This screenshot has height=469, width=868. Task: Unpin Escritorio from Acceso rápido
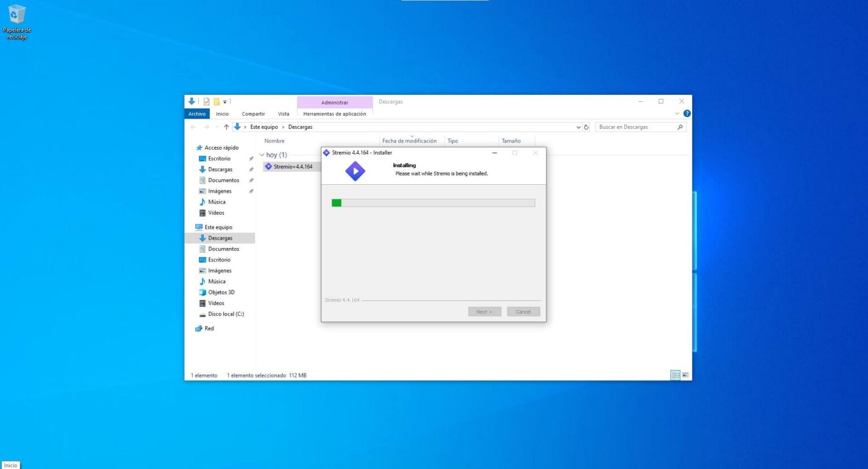(251, 158)
